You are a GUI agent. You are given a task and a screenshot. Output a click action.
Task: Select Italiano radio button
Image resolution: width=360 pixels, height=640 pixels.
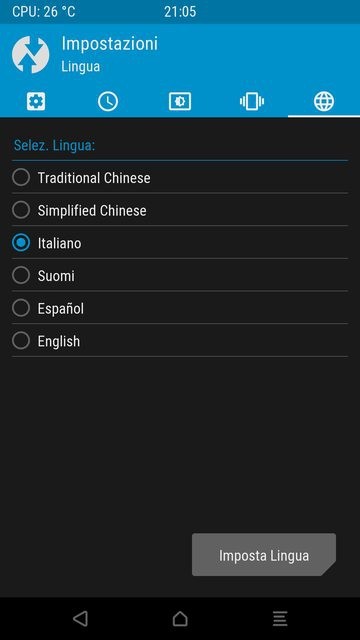[21, 243]
